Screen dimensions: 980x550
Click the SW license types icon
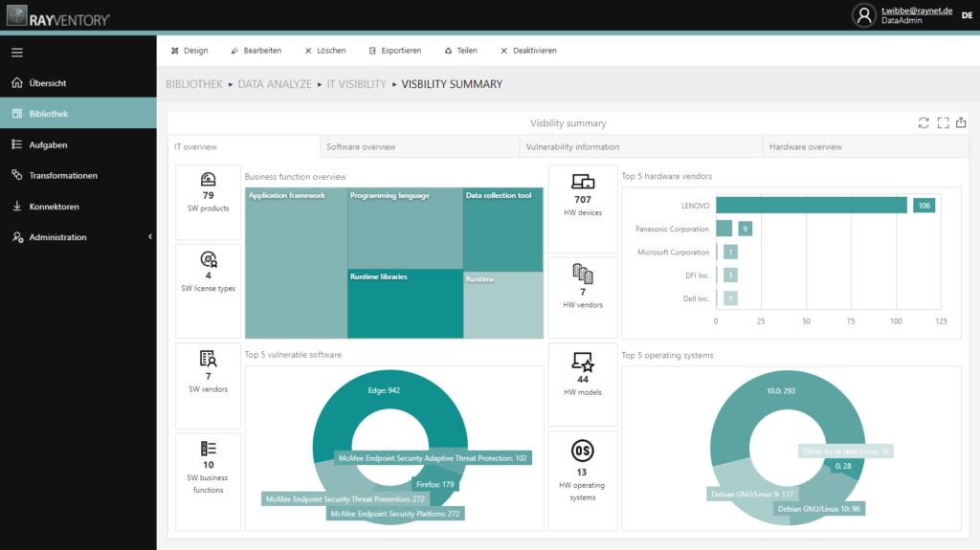pyautogui.click(x=208, y=259)
